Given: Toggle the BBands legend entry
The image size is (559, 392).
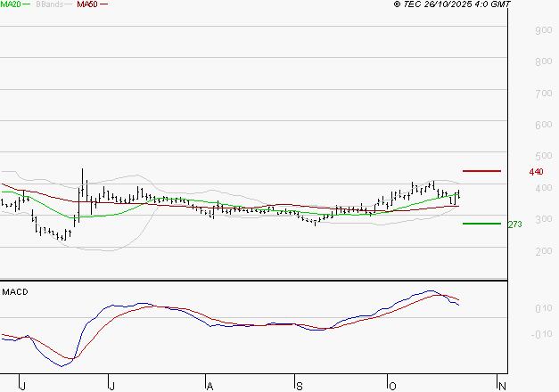Looking at the screenshot, I should click(x=47, y=4).
